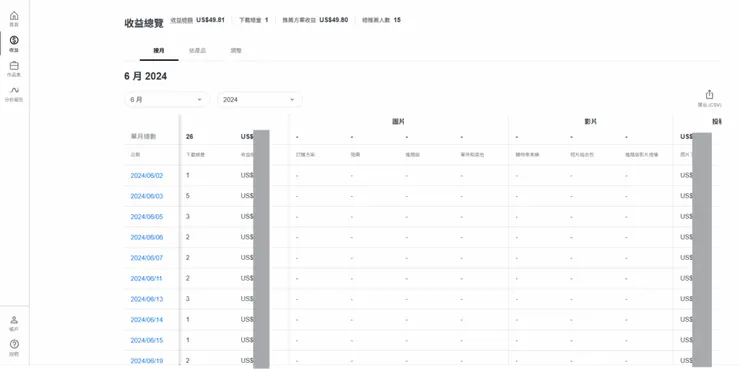Click the monthly total downloads value 26
The width and height of the screenshot is (740, 369).
coord(190,136)
